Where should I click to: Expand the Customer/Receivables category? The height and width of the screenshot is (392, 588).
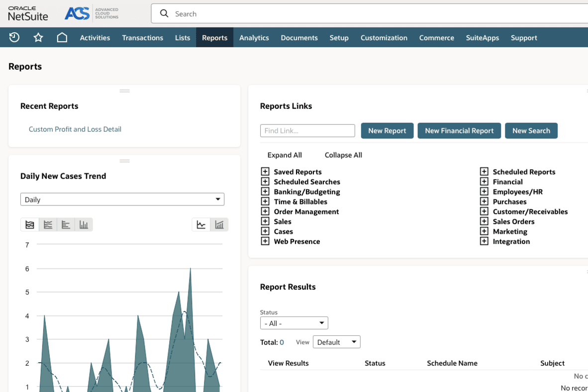click(x=484, y=211)
